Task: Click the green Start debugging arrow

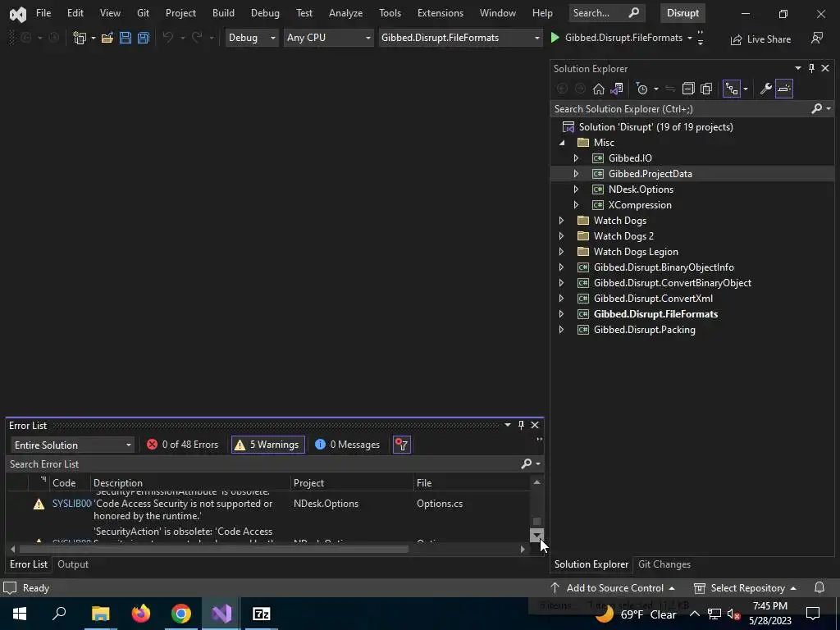Action: pyautogui.click(x=555, y=38)
